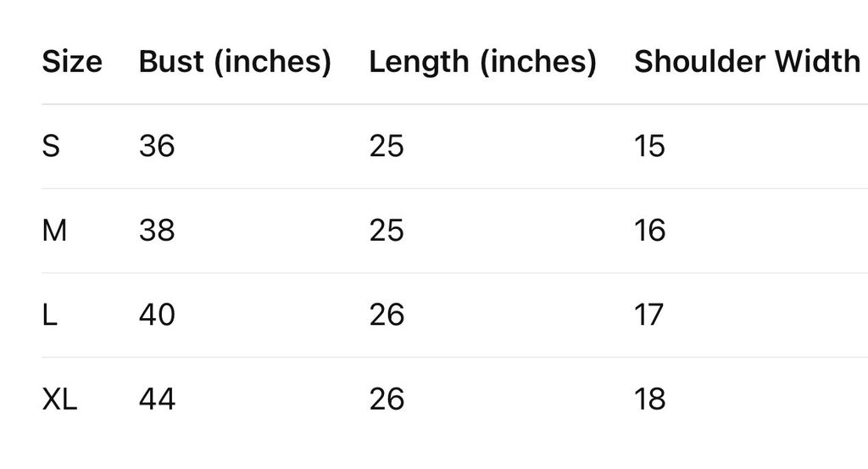This screenshot has width=868, height=469.
Task: Click bust value 40 for size L
Action: pyautogui.click(x=157, y=315)
